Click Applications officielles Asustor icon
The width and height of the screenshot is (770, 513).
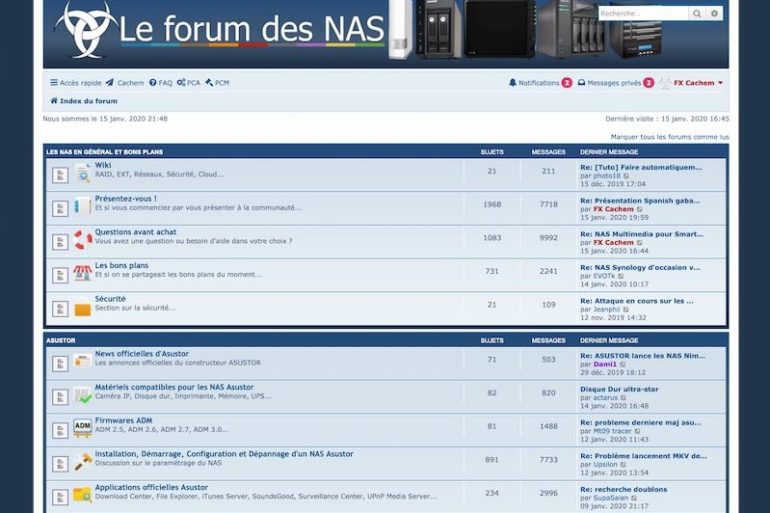click(x=82, y=495)
